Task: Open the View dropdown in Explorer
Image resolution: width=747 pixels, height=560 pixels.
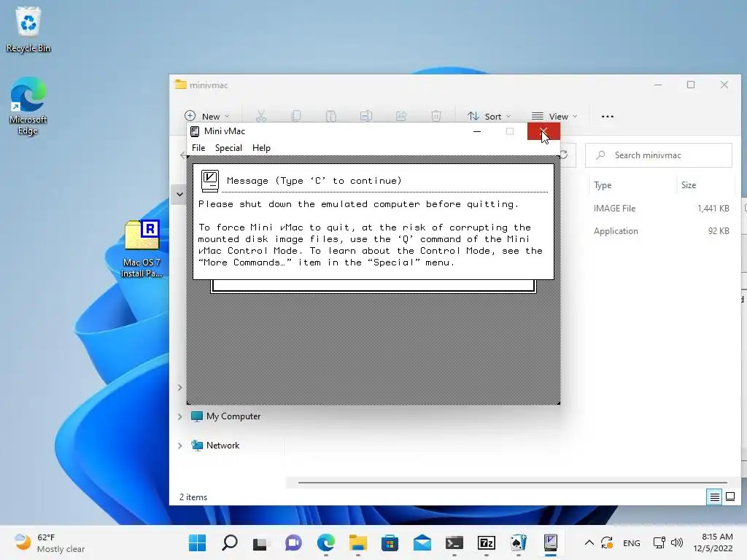Action: pos(554,116)
